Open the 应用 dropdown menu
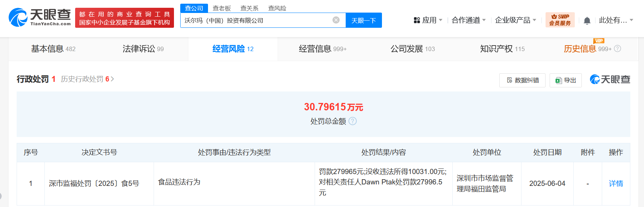Screen dimensions: 644x207 [x=428, y=20]
